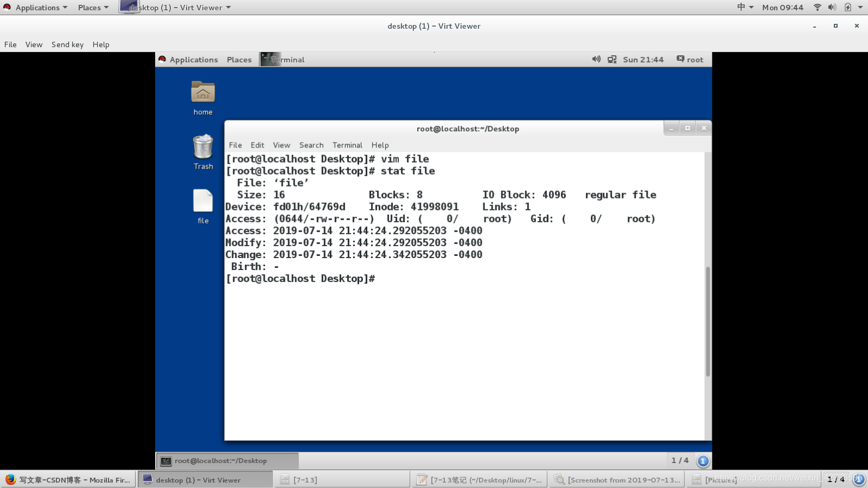Expand the system menu arrow at top right

(x=860, y=8)
